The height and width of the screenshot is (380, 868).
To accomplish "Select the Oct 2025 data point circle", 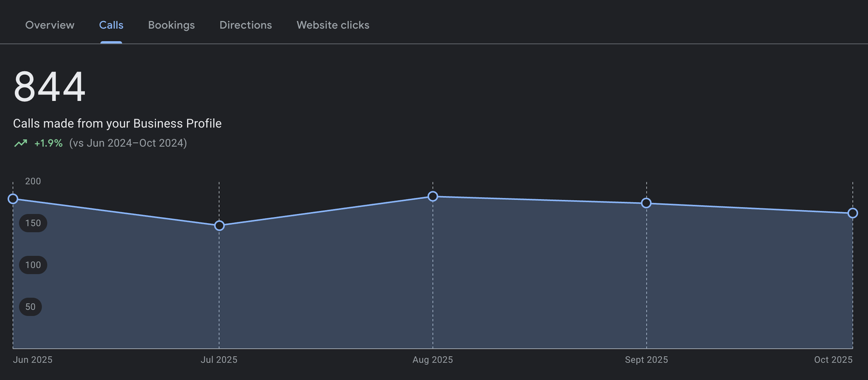I will point(852,213).
